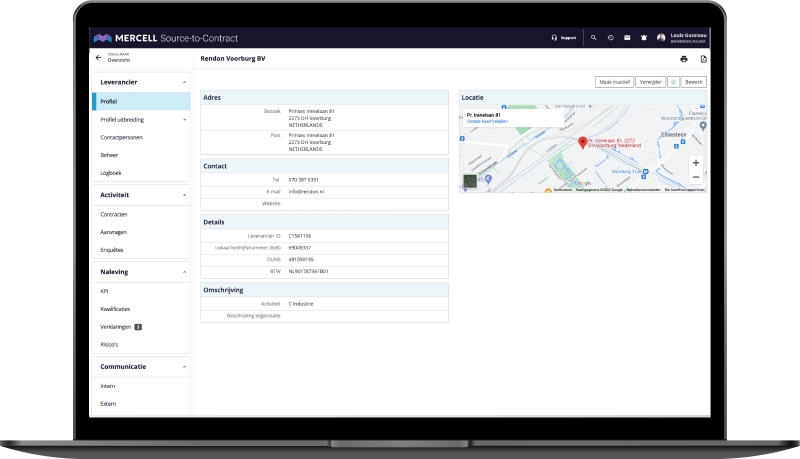Switch map to satellite thumbnail
Image resolution: width=800 pixels, height=459 pixels.
470,181
